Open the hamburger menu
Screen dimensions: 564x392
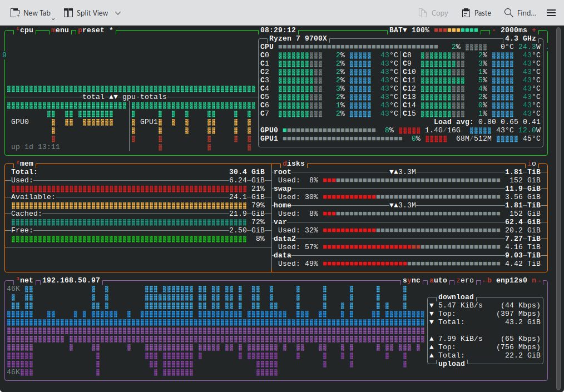click(x=551, y=13)
